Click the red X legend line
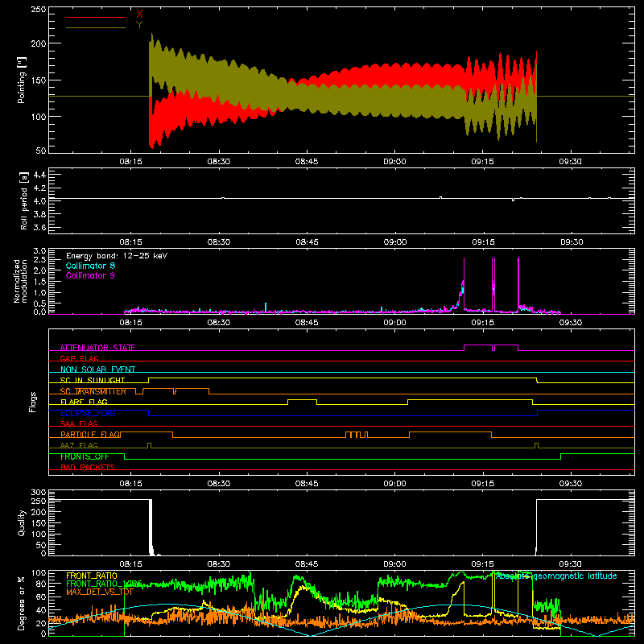 click(x=96, y=17)
